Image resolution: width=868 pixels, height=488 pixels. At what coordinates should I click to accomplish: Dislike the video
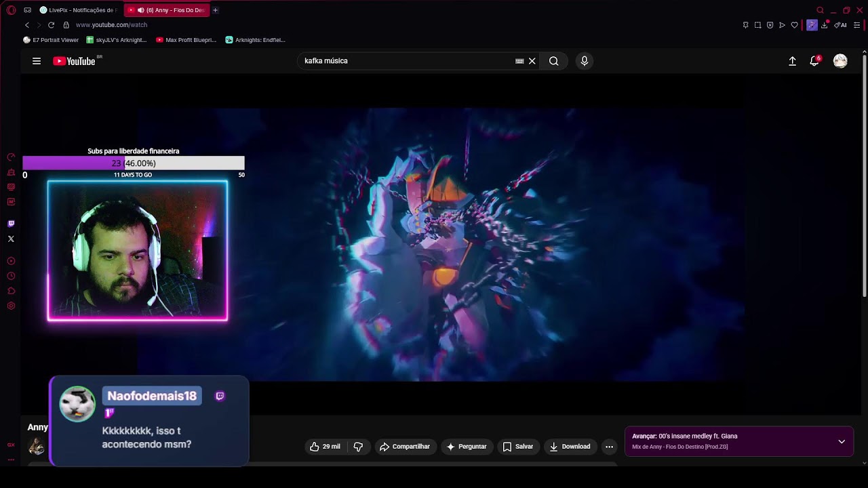(358, 447)
